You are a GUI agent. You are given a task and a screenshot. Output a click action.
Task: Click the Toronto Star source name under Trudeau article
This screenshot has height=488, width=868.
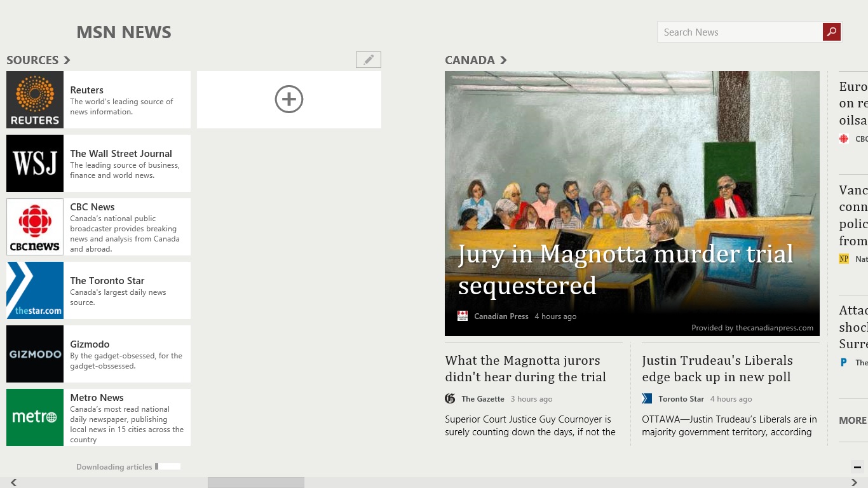click(681, 399)
